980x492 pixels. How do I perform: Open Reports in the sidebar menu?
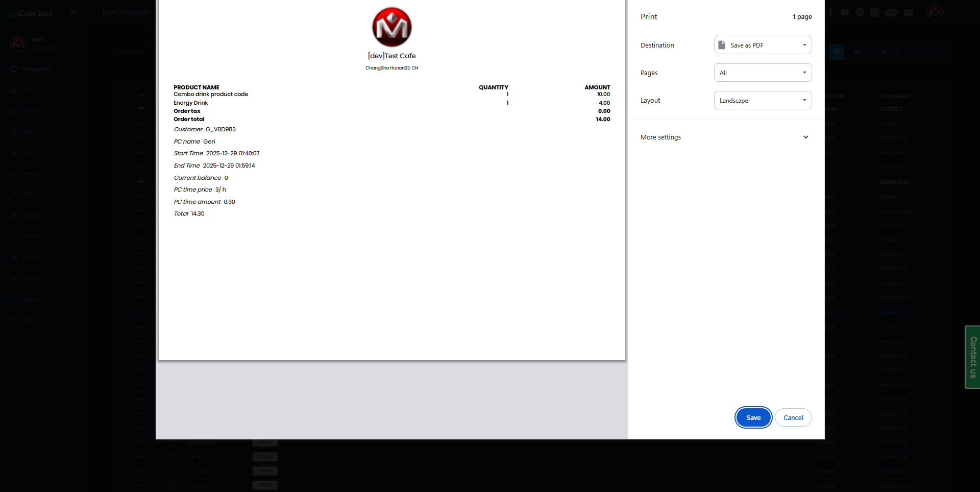31,237
